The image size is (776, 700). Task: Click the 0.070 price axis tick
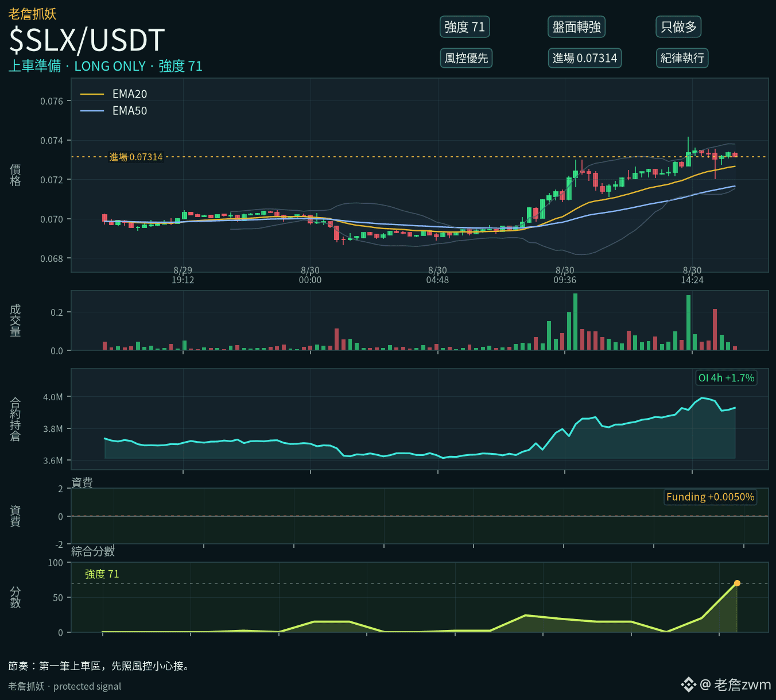pos(52,219)
